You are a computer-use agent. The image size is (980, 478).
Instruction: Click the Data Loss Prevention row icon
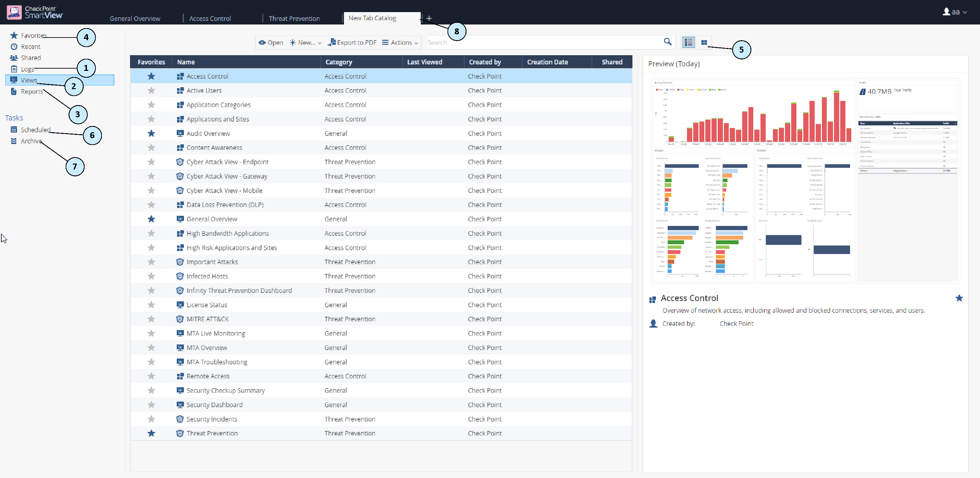pos(180,205)
